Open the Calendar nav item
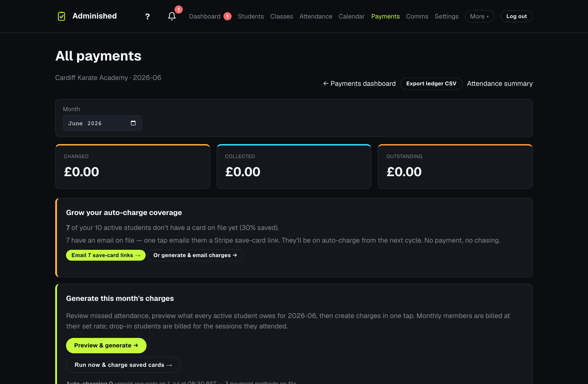588x384 pixels. point(351,16)
